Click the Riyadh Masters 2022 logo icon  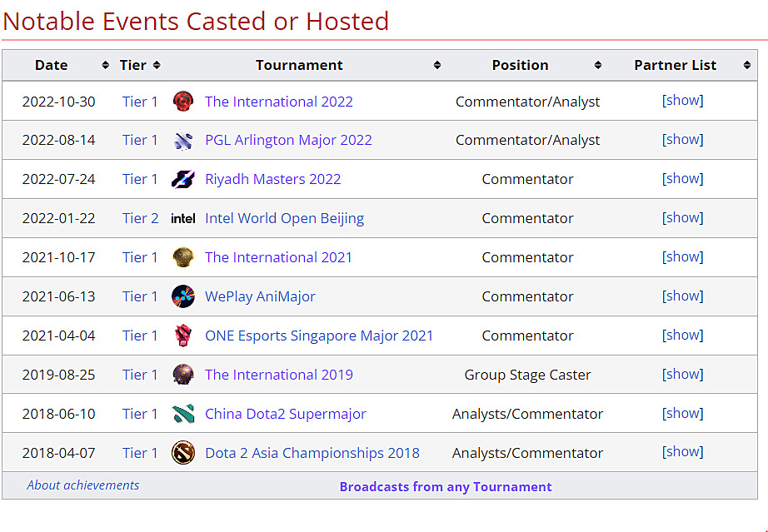183,179
